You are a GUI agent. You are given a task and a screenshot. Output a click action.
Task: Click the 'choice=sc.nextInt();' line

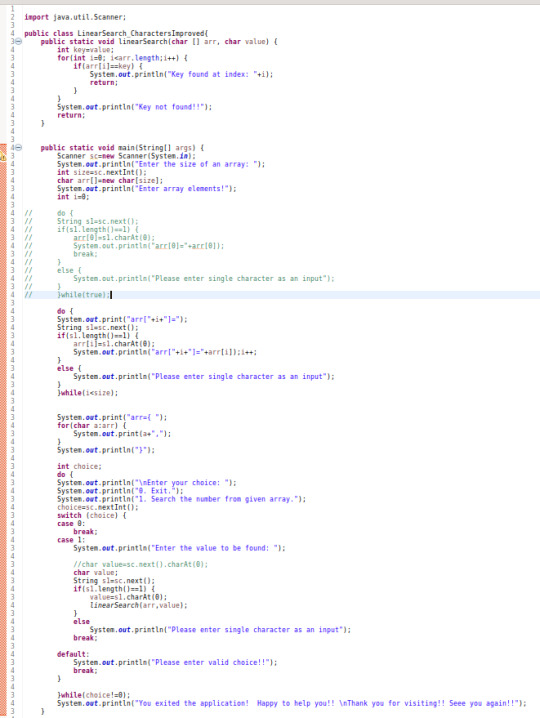pyautogui.click(x=98, y=507)
